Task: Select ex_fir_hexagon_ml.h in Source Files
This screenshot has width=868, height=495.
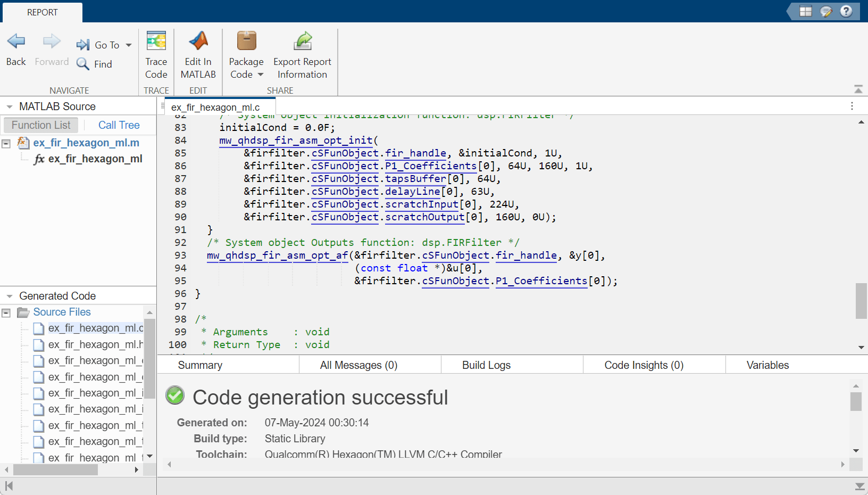Action: (95, 344)
